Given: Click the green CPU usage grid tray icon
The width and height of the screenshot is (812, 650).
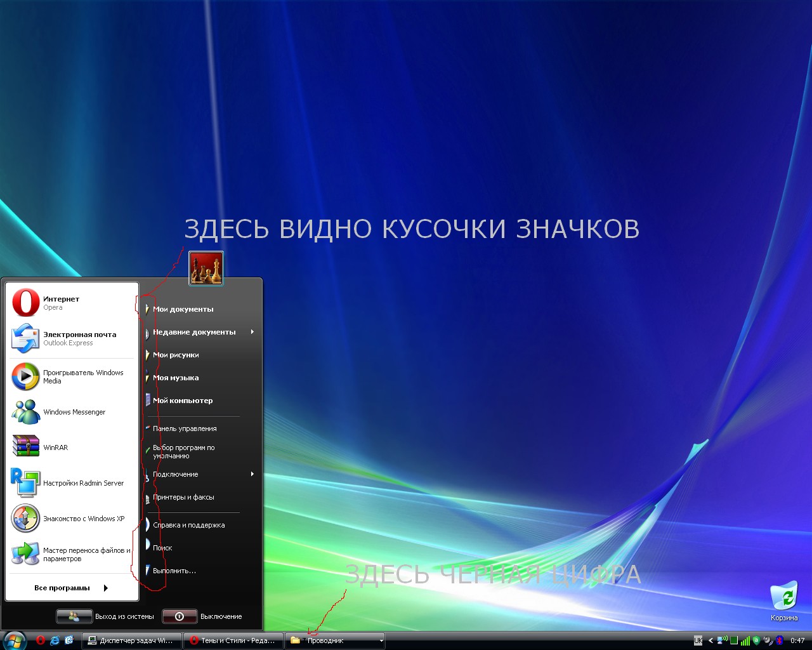Looking at the screenshot, I should point(734,640).
